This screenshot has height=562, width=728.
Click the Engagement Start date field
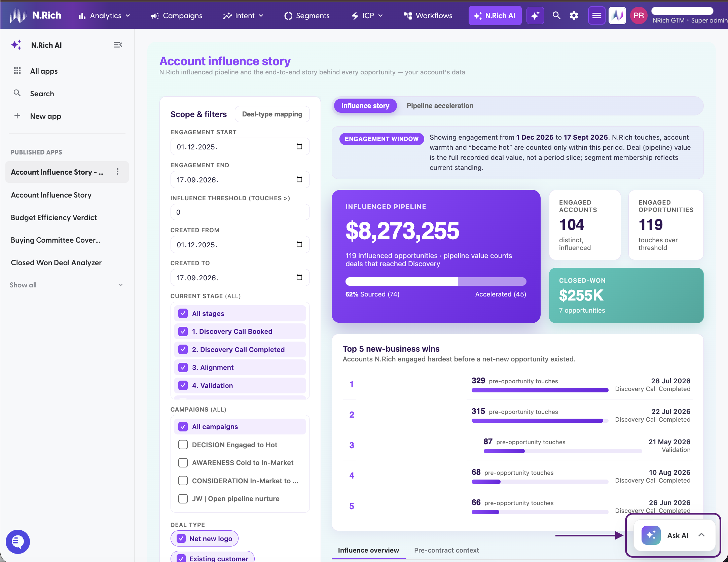coord(240,146)
